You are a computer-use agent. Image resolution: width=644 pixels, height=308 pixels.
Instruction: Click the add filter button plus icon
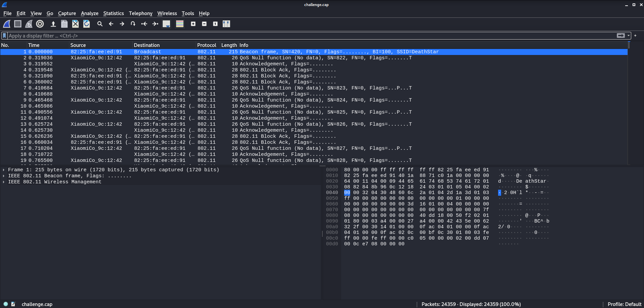(x=635, y=36)
